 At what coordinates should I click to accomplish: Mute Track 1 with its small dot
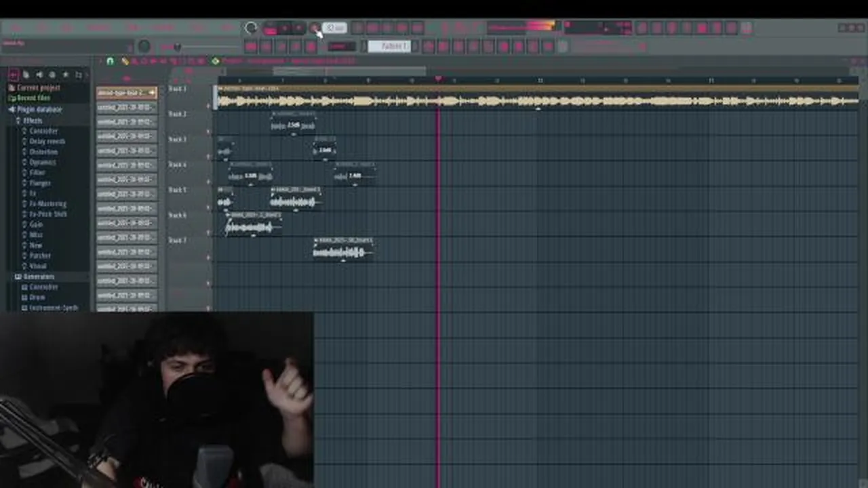click(209, 106)
